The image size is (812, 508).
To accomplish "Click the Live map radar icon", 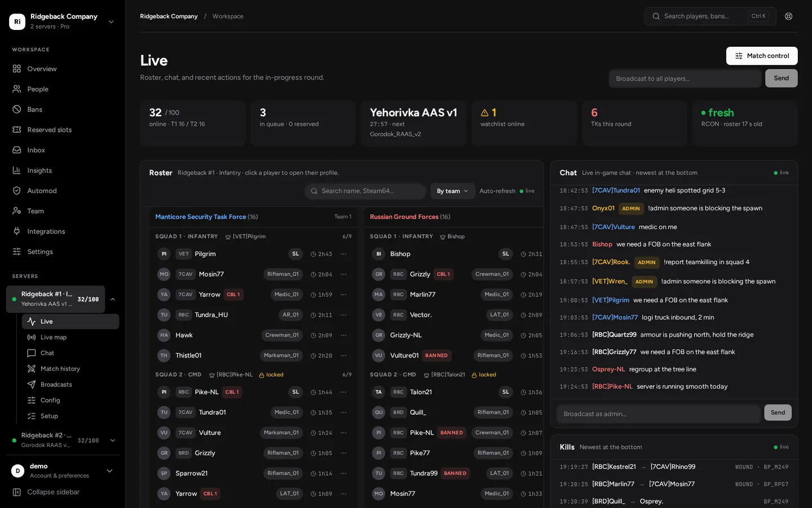I will (x=32, y=338).
